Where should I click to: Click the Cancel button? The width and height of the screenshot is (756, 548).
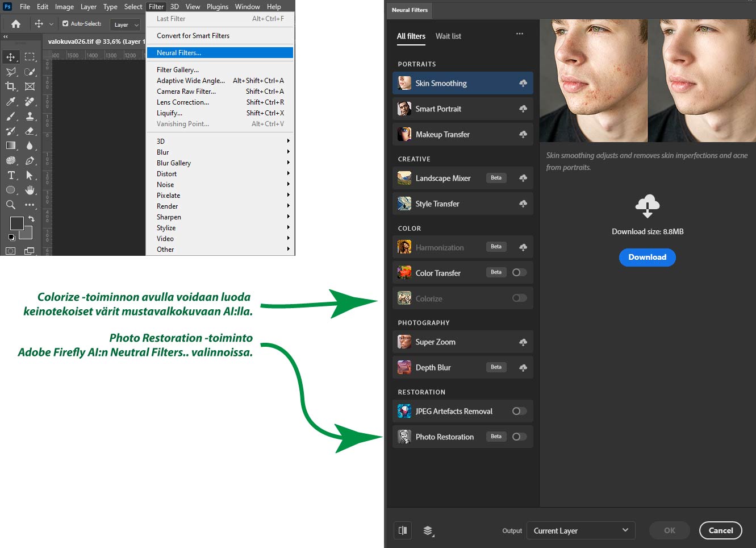click(x=721, y=530)
